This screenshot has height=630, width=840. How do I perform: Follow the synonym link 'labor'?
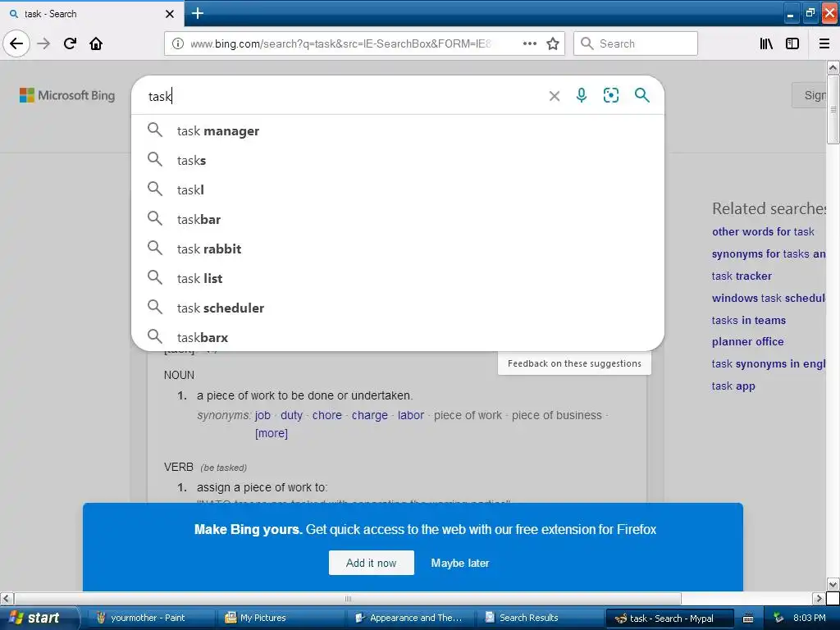[x=410, y=415]
